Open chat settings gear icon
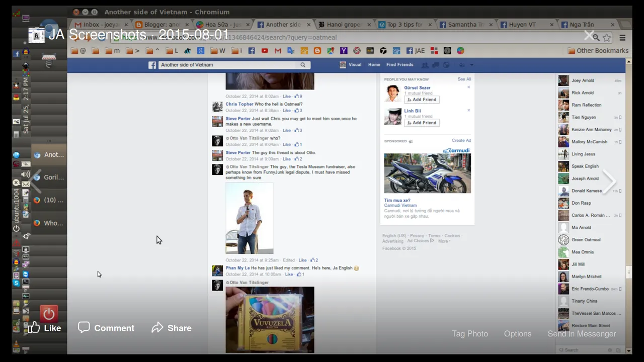Image resolution: width=644 pixels, height=362 pixels. [610, 350]
